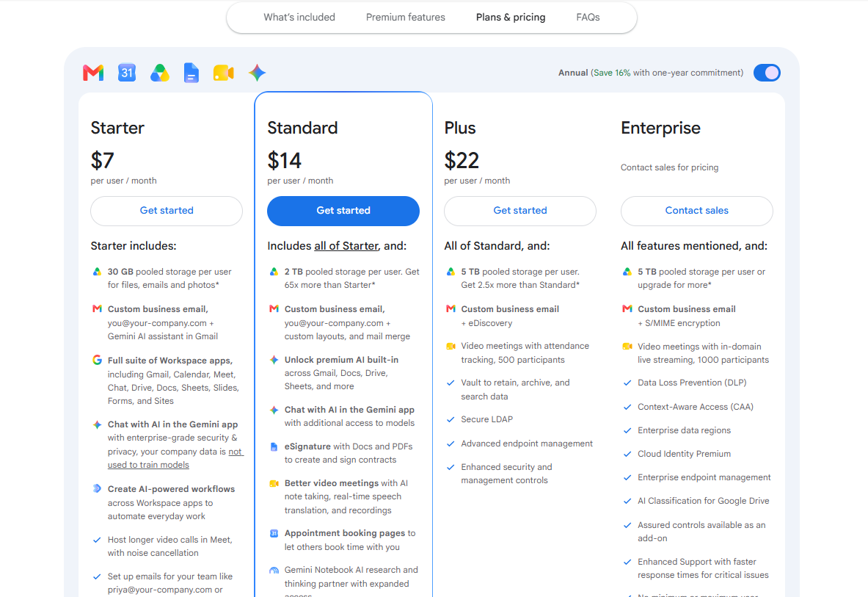The height and width of the screenshot is (597, 868).
Task: Click Meet icon beside Better video meetings
Action: (x=274, y=483)
